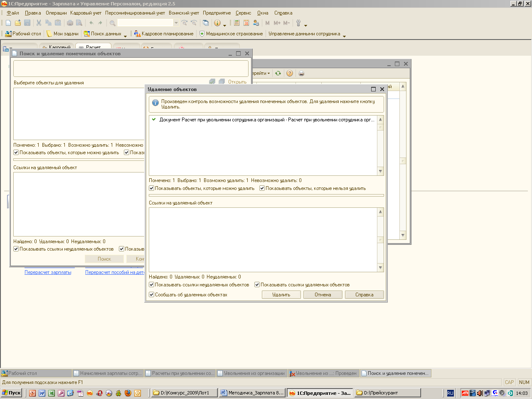The image size is (532, 399).
Task: Switch to 'Увольнения из организации' window tab
Action: point(251,373)
